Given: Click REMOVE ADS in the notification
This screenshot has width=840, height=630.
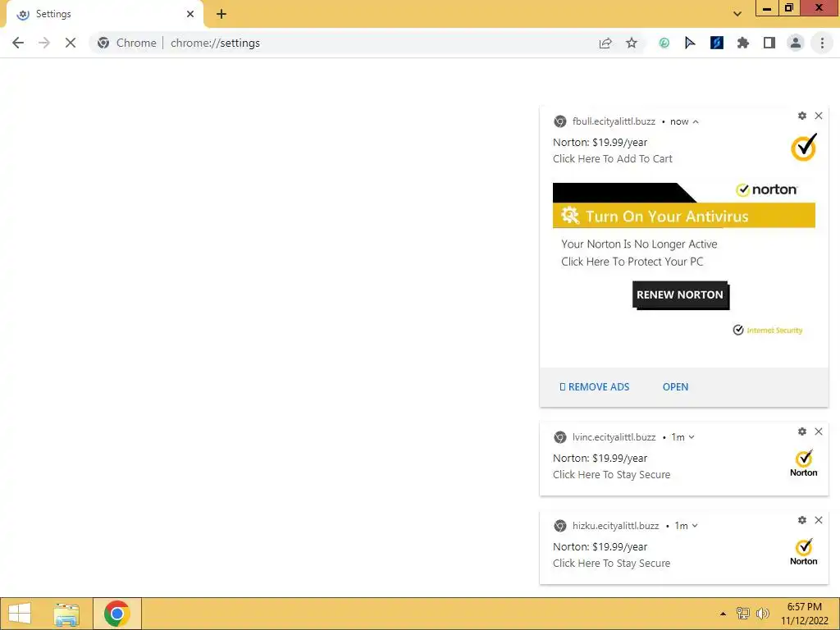Looking at the screenshot, I should coord(594,387).
